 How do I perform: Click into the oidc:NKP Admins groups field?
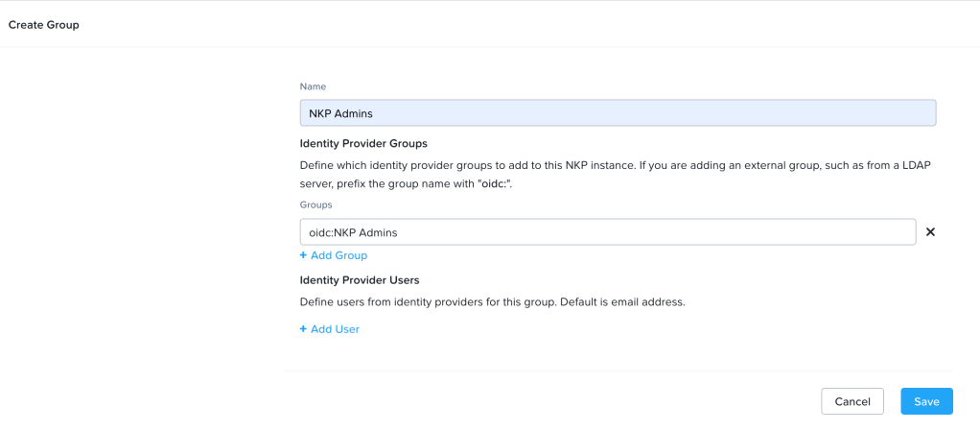pos(607,232)
